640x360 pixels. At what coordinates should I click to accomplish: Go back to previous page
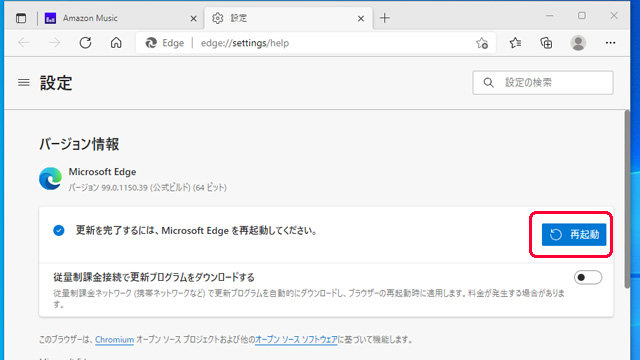[24, 42]
